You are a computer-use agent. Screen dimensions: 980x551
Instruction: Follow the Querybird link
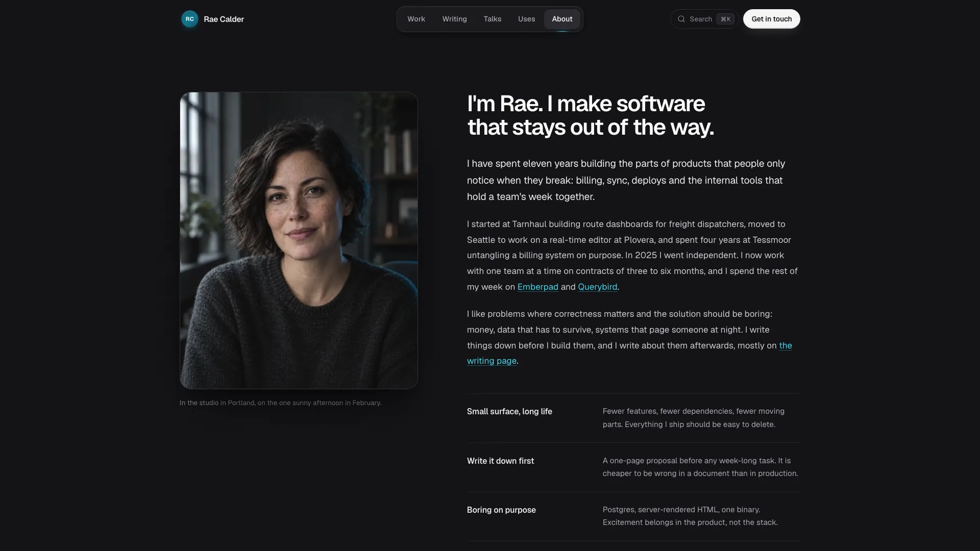pos(597,287)
